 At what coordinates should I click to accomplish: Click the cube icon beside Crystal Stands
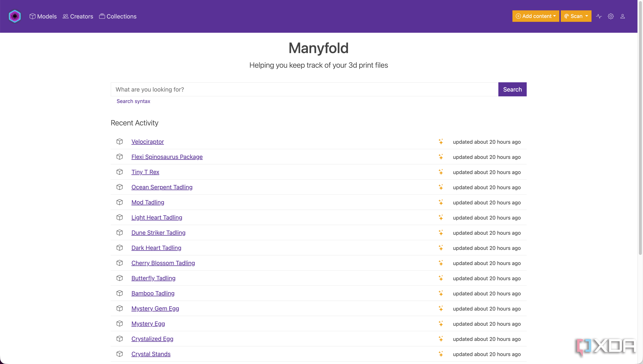[120, 354]
